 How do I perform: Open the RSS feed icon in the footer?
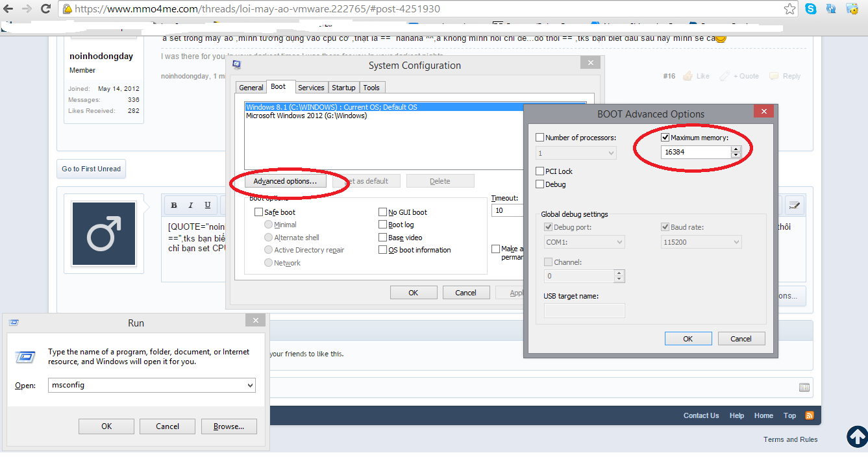pyautogui.click(x=810, y=415)
